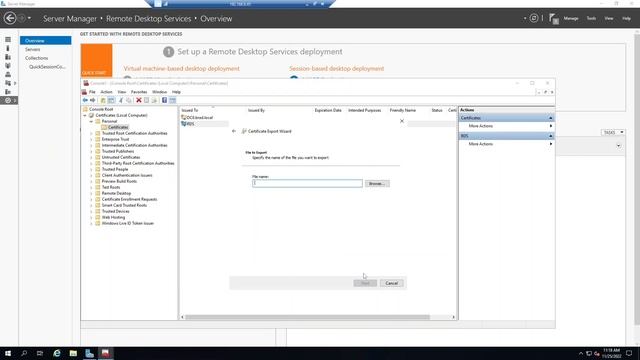
Task: Open the Collections page in the sidebar
Action: (36, 58)
